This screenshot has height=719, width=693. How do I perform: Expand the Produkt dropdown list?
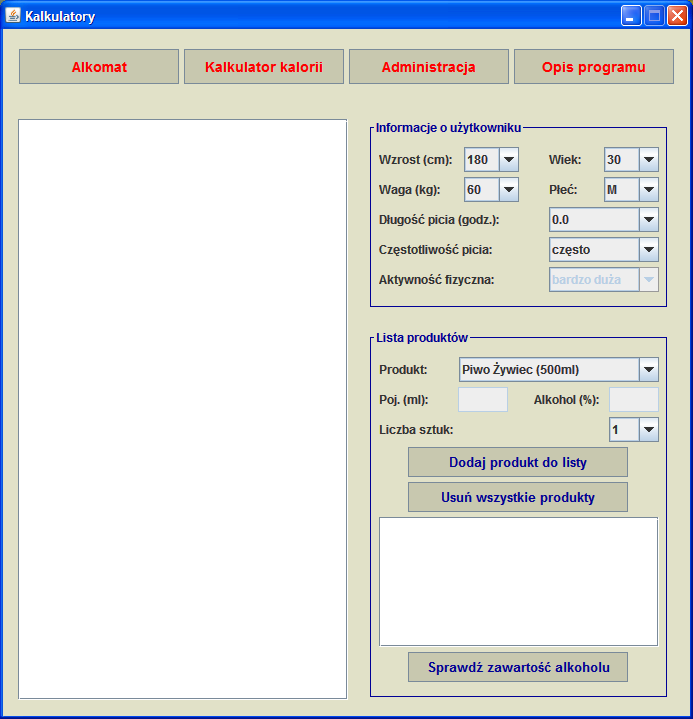[x=649, y=370]
